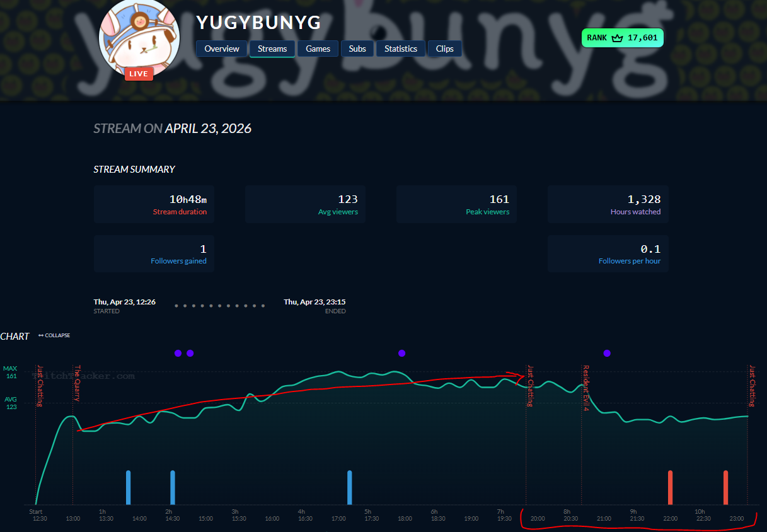The width and height of the screenshot is (767, 532).
Task: Click the first blue bar near 14:00
Action: [128, 487]
